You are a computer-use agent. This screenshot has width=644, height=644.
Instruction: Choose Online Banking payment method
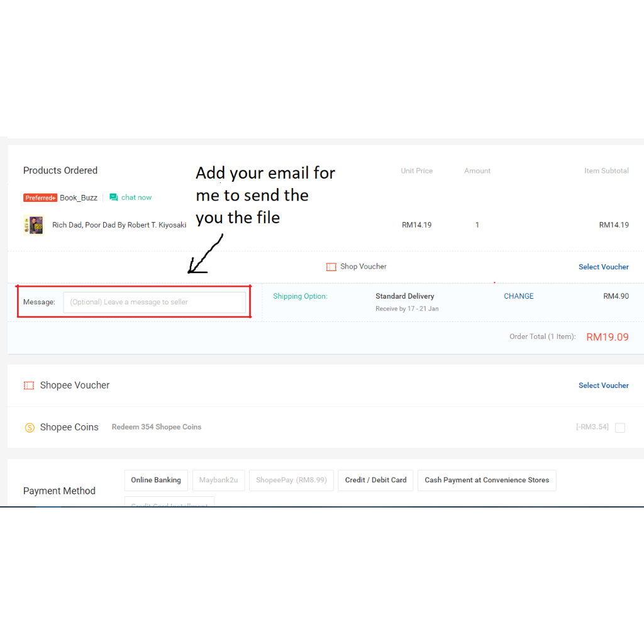coord(156,480)
